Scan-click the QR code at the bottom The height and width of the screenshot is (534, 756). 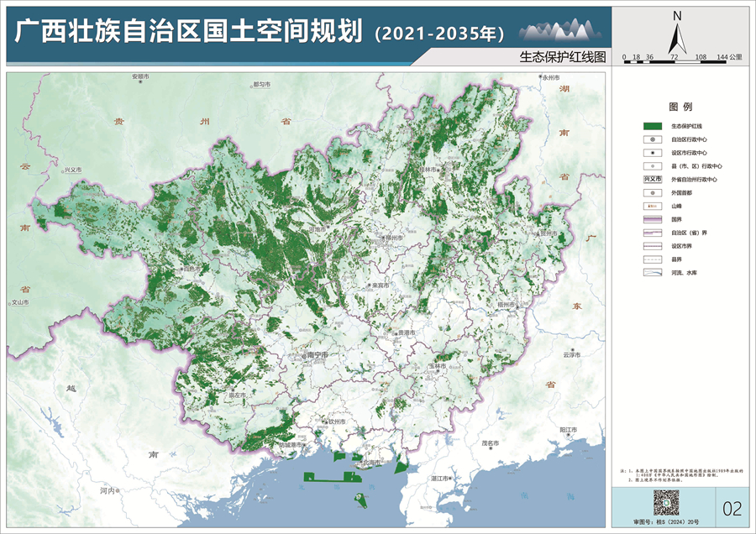click(668, 501)
